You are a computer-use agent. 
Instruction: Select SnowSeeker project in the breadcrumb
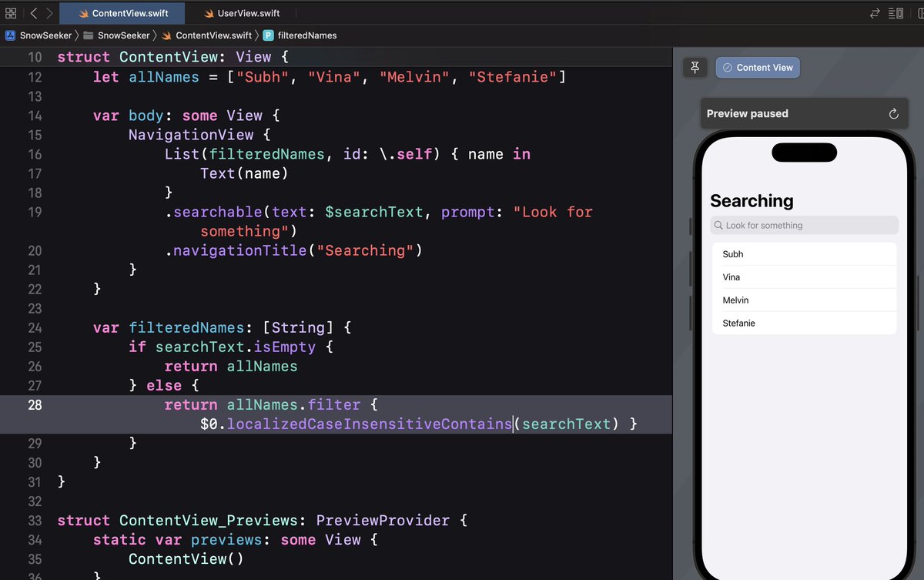coord(38,35)
